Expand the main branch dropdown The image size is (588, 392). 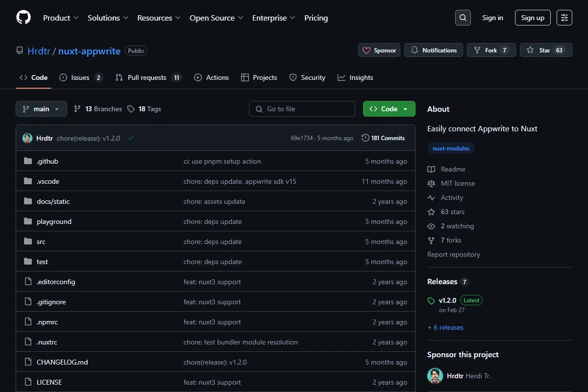point(41,109)
